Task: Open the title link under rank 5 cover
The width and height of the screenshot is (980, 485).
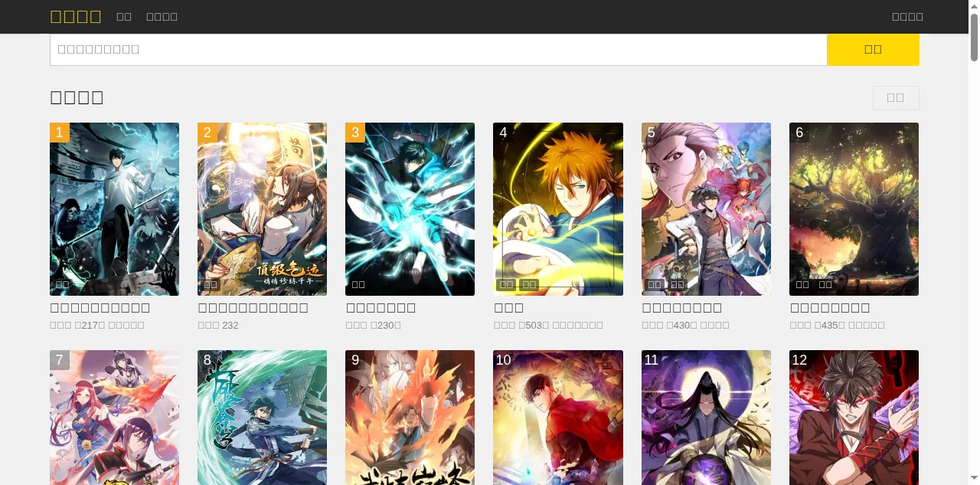Action: 681,308
